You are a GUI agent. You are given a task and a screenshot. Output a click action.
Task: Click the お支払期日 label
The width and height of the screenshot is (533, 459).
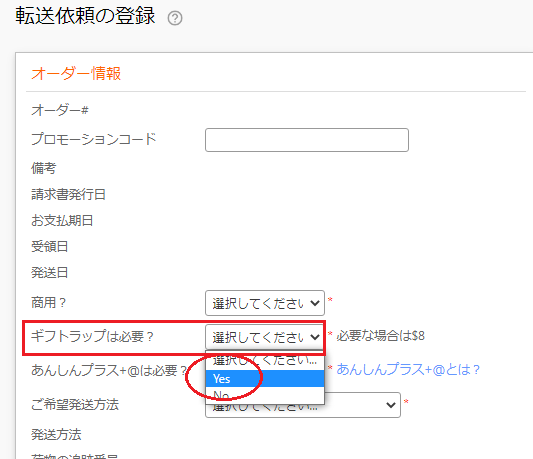[x=62, y=220]
